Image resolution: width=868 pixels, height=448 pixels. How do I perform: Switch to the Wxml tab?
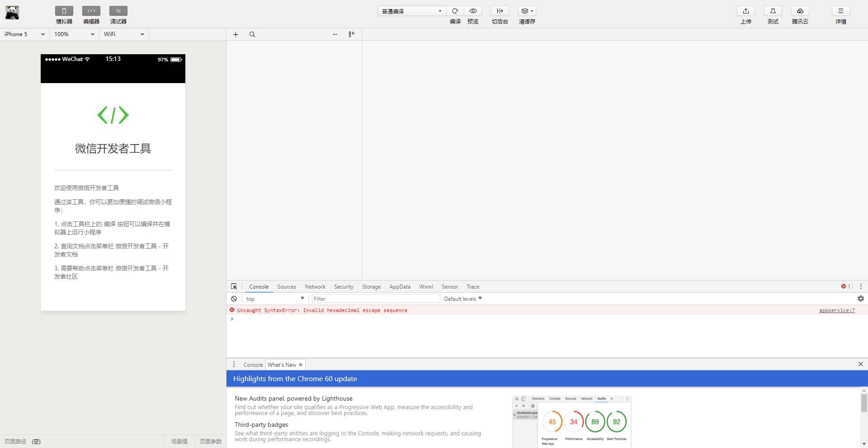coord(426,287)
